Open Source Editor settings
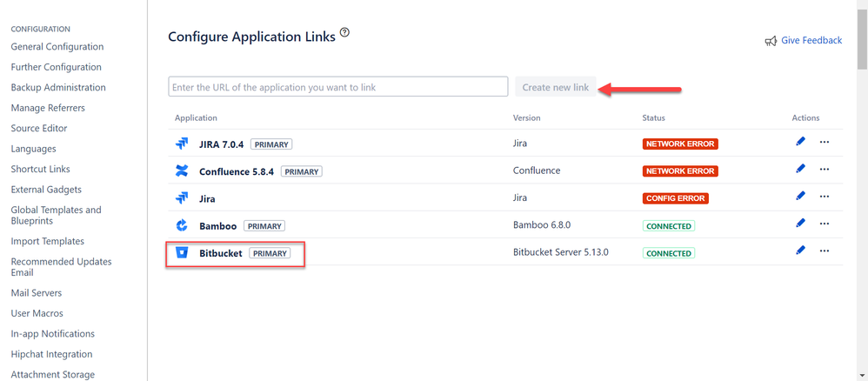Viewport: 868px width, 381px height. (39, 129)
